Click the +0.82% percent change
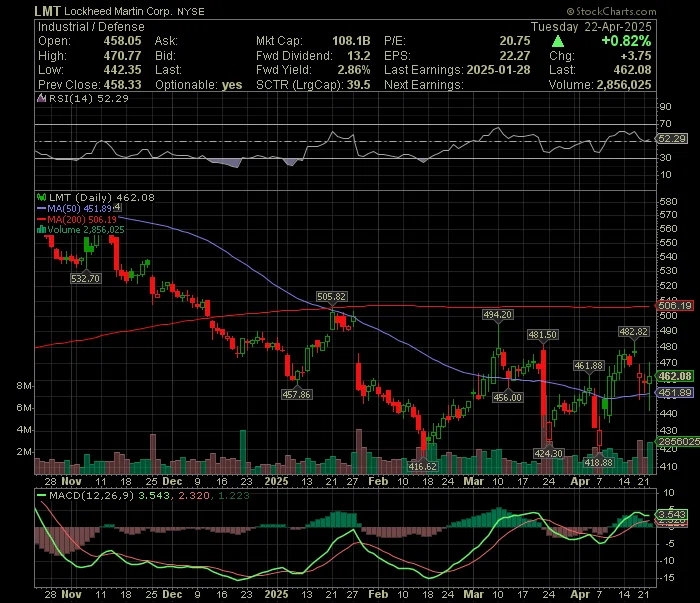 (626, 41)
